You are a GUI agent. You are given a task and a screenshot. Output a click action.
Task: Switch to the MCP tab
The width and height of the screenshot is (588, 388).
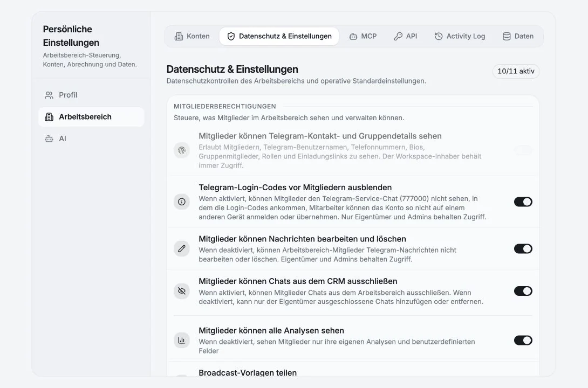coord(363,36)
